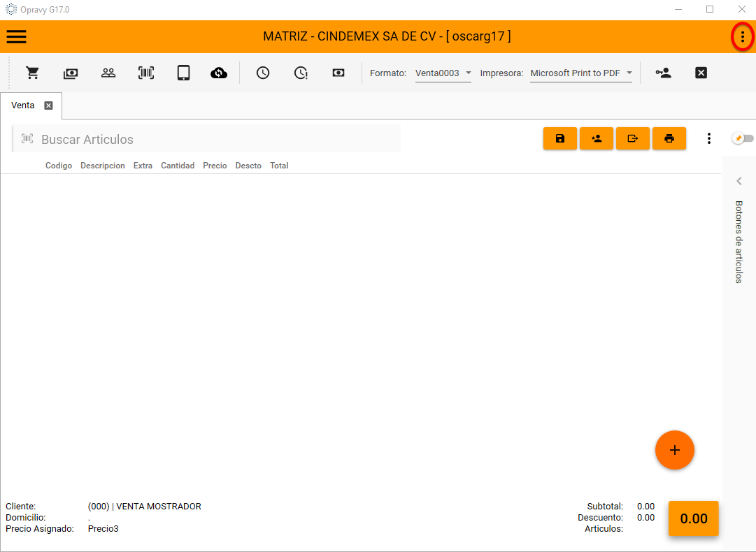
Task: Click the clock with alert icon
Action: (x=301, y=73)
